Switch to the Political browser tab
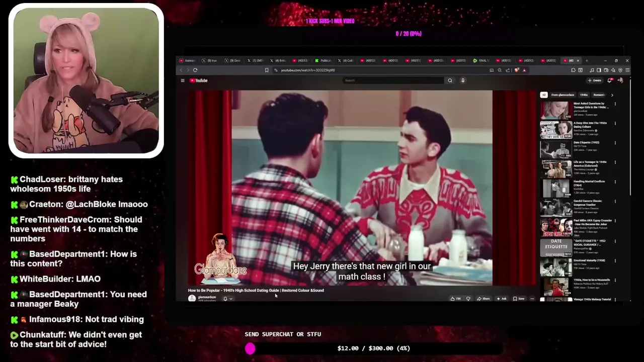 (323, 60)
